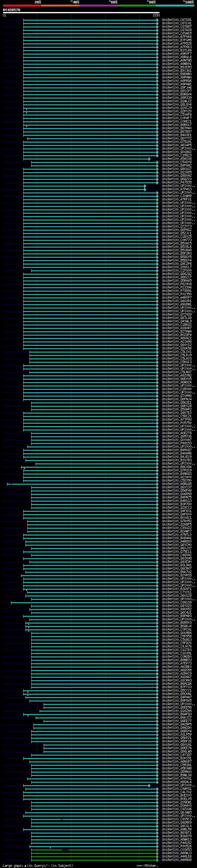
Task: Open hit UniRef100_C6TAZ8
Action: (x=177, y=30)
